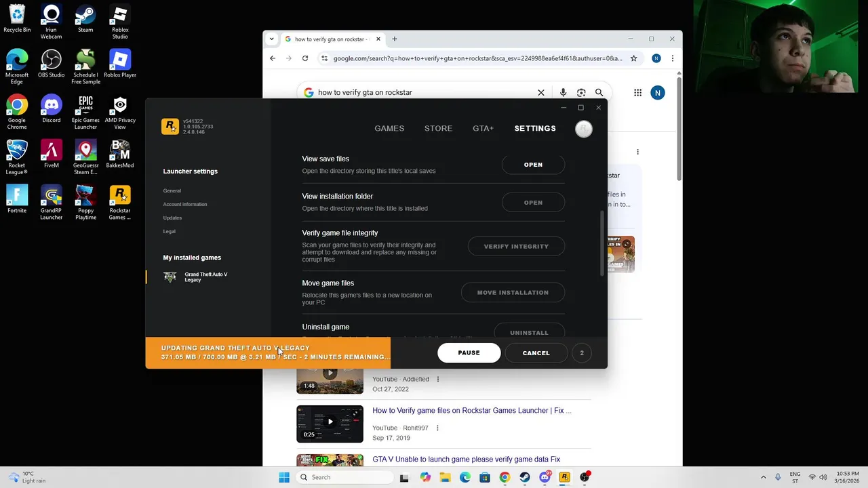Click MOVE INSTALLATION button
Image resolution: width=868 pixels, height=488 pixels.
click(513, 293)
